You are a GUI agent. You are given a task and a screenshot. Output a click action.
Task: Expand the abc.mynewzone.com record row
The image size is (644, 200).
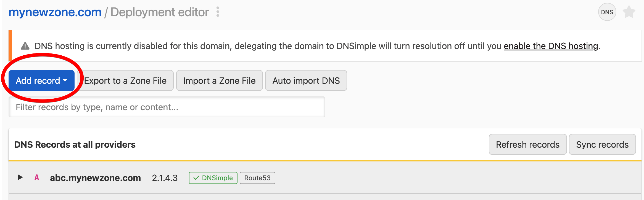(x=20, y=177)
